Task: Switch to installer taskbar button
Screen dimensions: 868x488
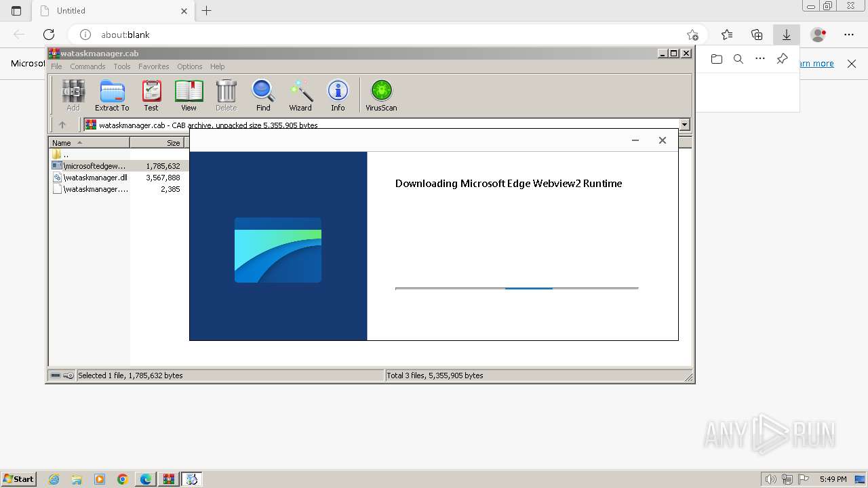Action: pyautogui.click(x=192, y=479)
